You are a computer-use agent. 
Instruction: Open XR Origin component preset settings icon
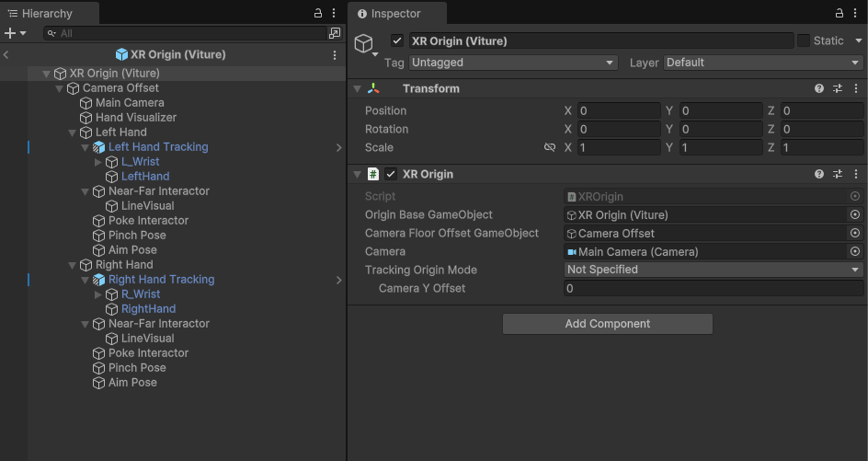838,174
